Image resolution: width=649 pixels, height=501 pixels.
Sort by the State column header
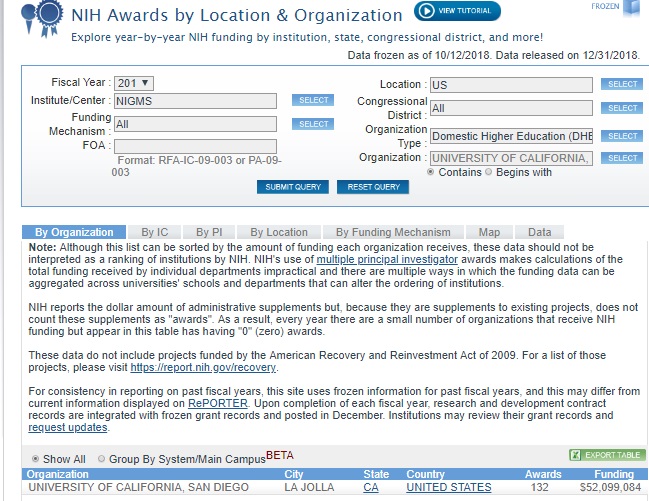click(376, 474)
